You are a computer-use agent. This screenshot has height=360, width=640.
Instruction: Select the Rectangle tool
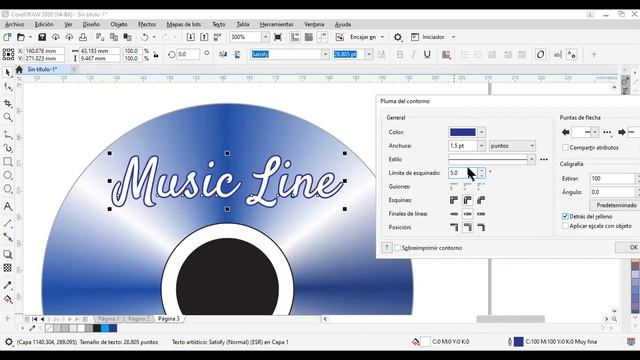7,162
